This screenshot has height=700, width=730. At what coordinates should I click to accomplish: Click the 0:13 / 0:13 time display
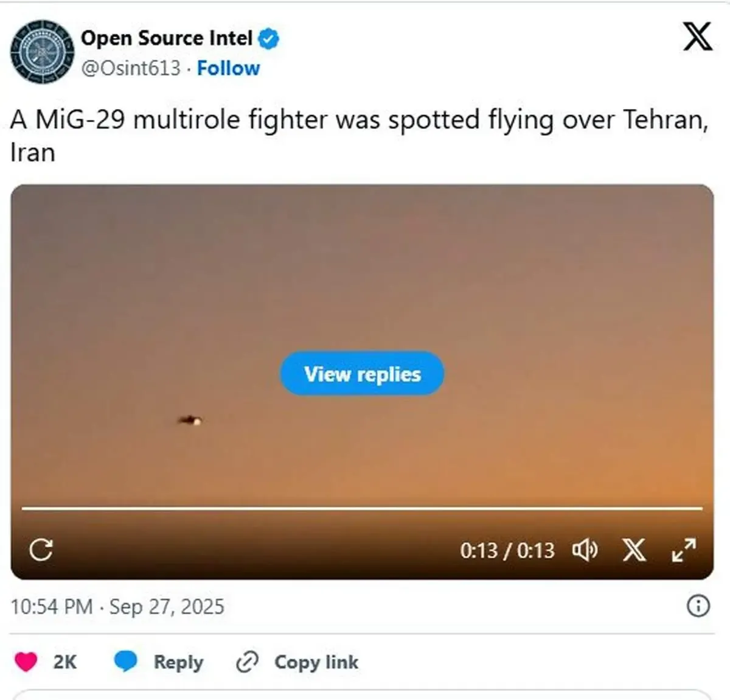(x=507, y=550)
